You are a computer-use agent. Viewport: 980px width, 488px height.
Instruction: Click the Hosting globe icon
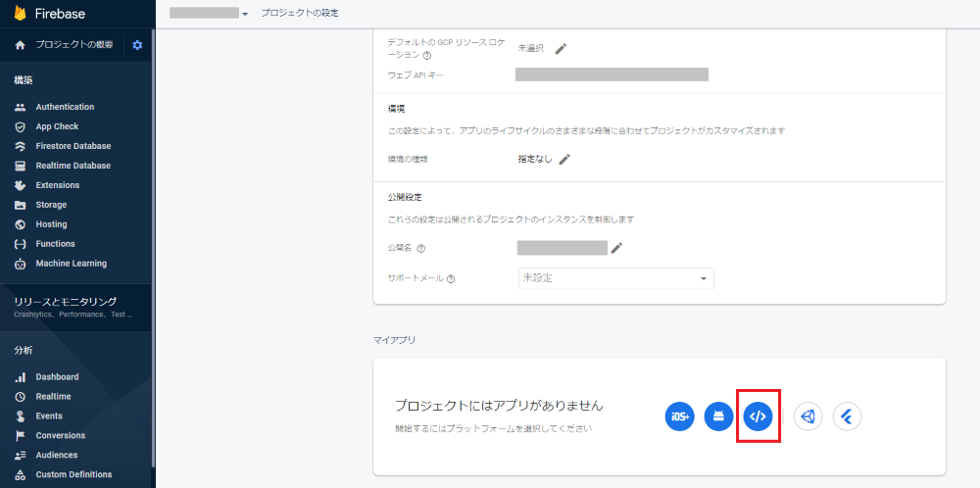20,224
